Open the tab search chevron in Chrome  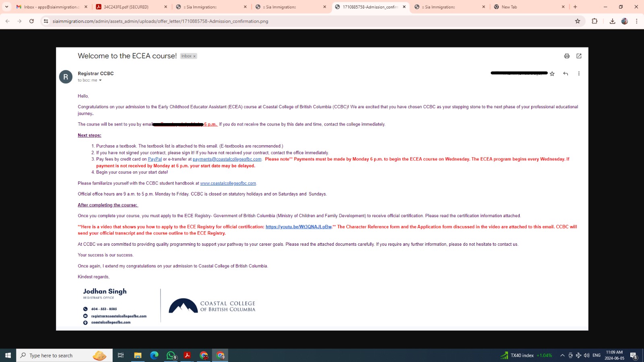point(6,7)
